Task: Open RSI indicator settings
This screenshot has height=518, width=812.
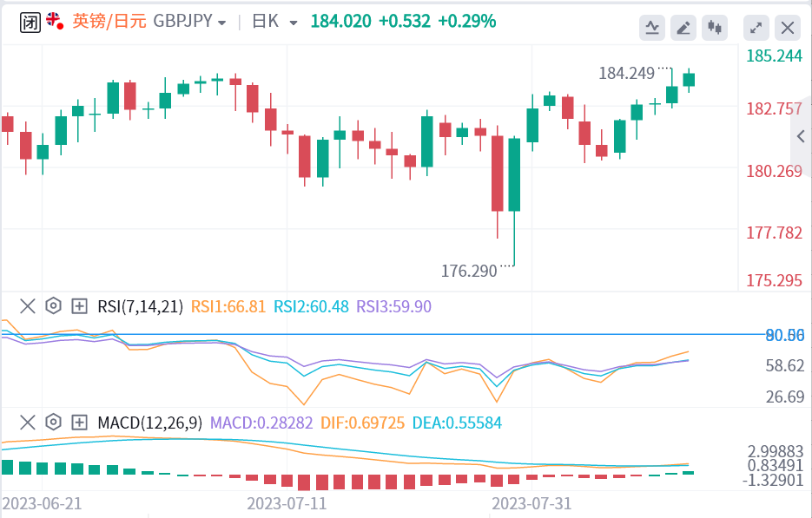Action: [53, 306]
